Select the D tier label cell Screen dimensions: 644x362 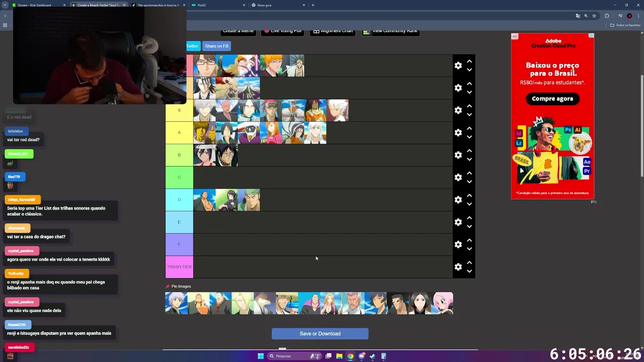click(x=179, y=200)
